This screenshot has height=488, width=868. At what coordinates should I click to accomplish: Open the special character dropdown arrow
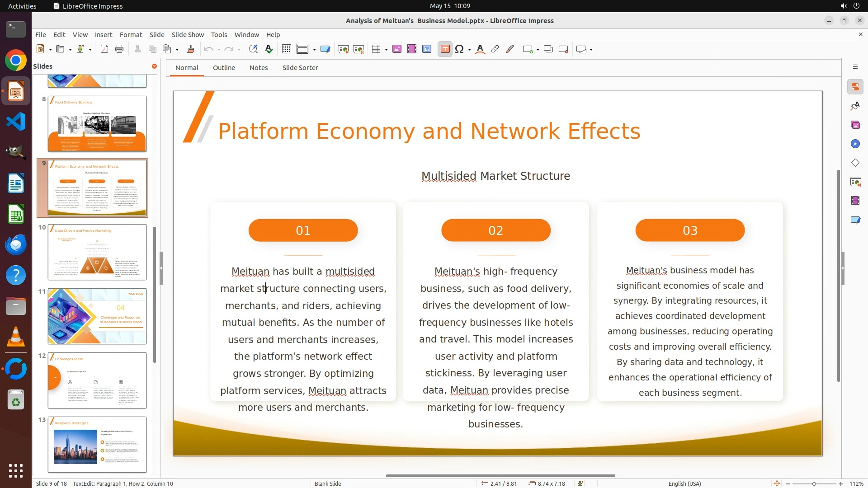[x=469, y=49]
